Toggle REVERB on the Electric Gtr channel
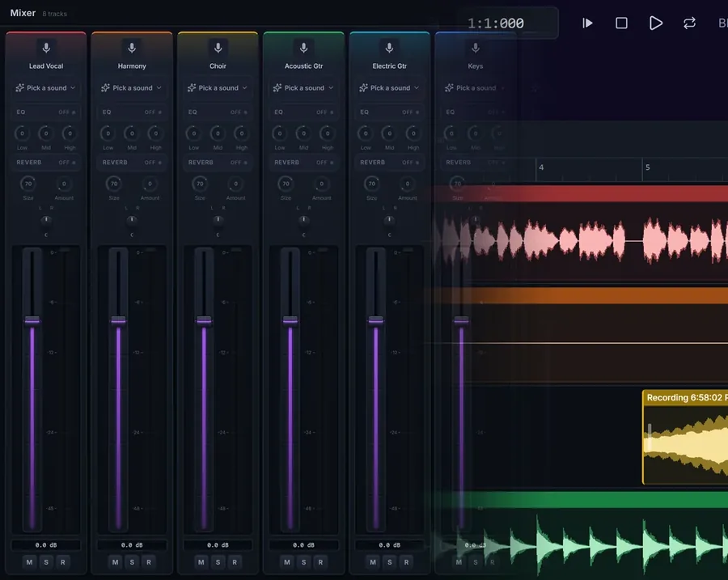The width and height of the screenshot is (728, 580). click(x=410, y=162)
